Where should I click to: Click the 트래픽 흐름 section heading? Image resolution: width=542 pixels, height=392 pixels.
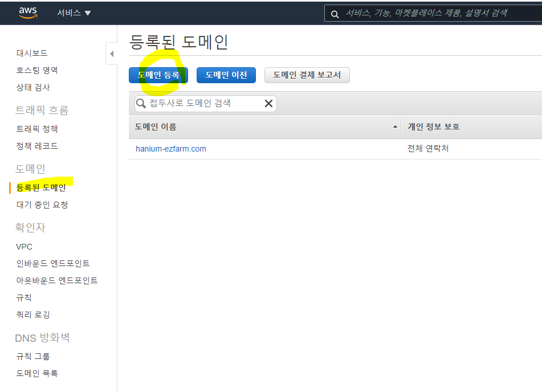[42, 111]
